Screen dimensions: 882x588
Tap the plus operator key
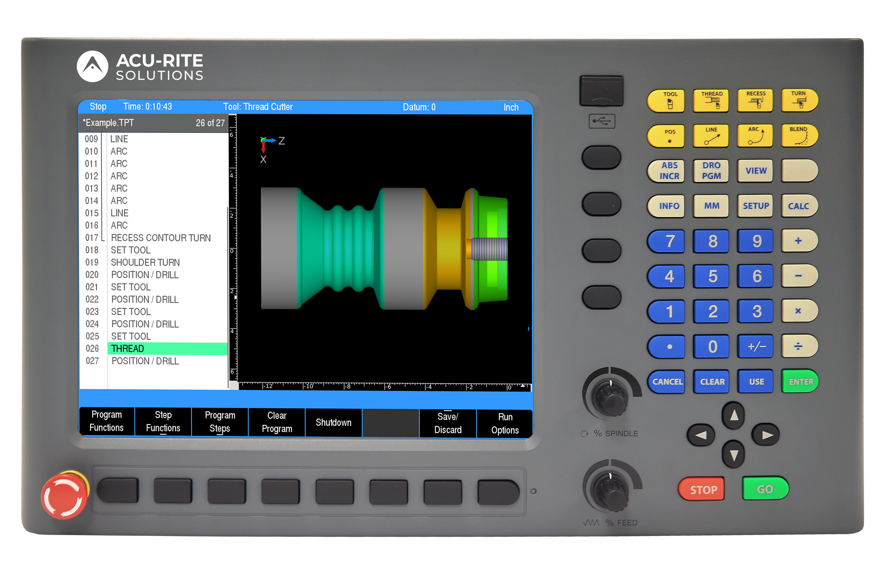point(800,241)
